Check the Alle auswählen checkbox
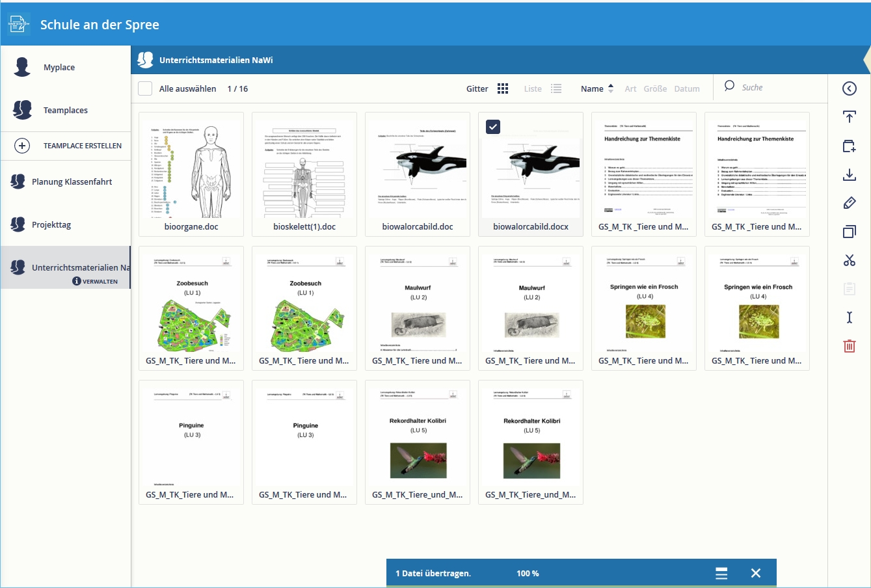Viewport: 871px width, 588px height. pyautogui.click(x=146, y=88)
